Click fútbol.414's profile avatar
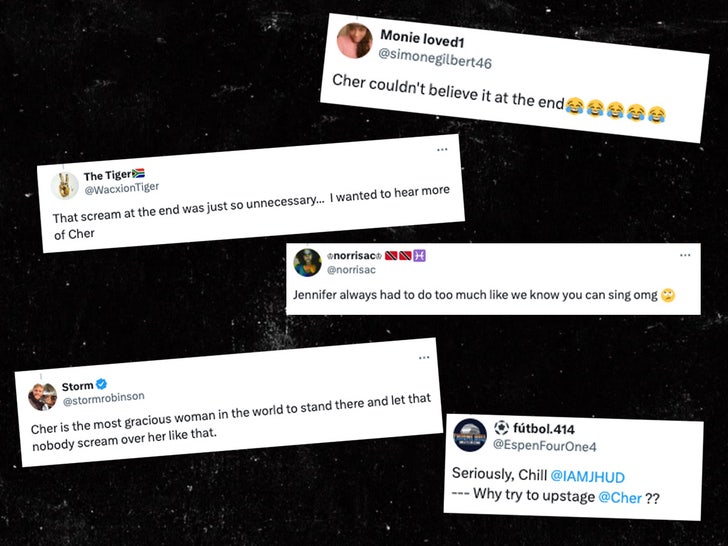 [x=470, y=437]
